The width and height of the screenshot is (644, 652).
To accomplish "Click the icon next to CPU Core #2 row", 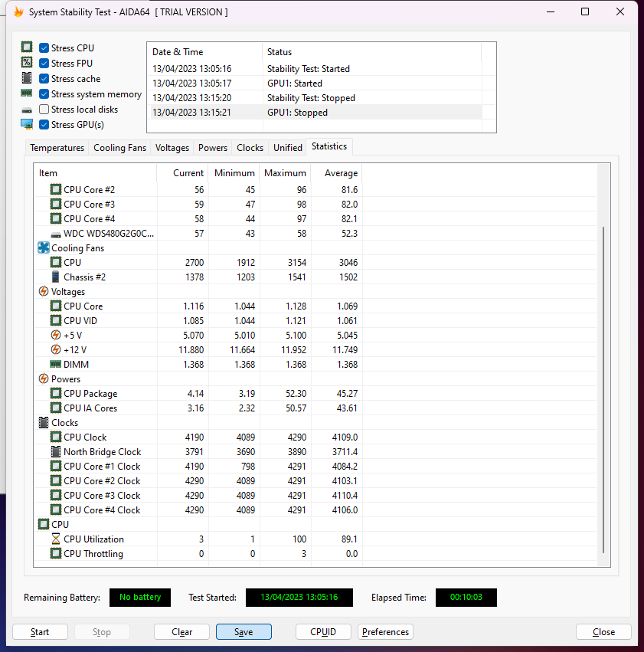I will point(56,189).
